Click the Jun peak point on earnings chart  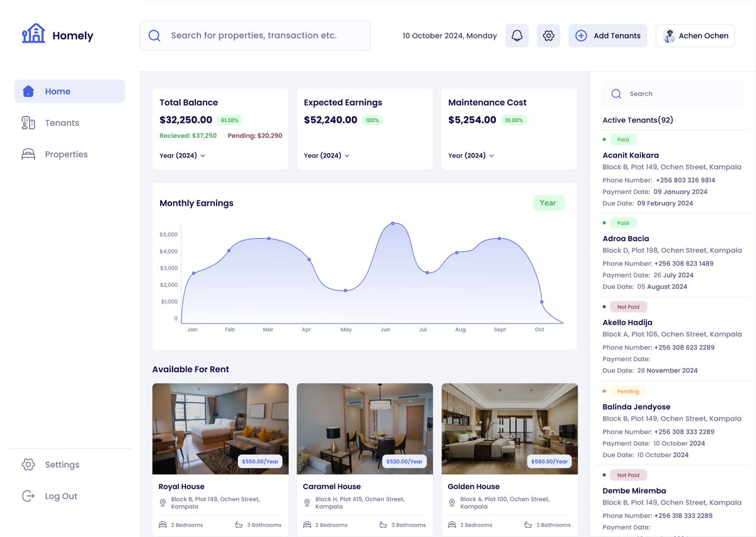(392, 223)
